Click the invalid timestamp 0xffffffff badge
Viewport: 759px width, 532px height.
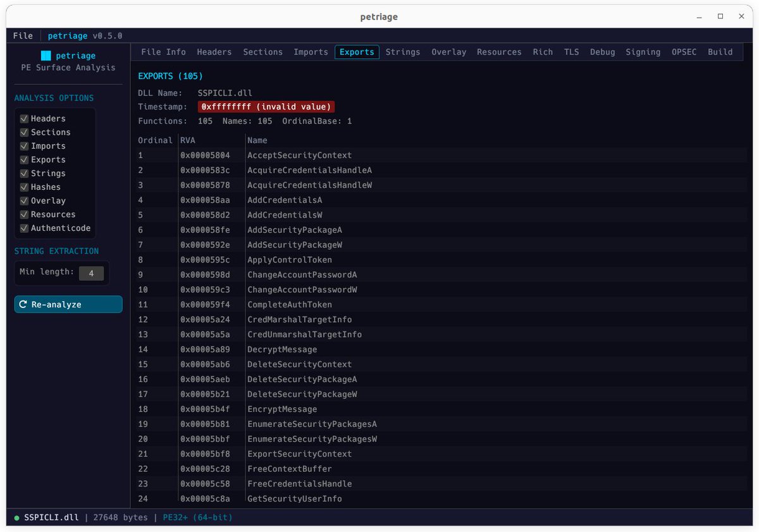pyautogui.click(x=266, y=107)
